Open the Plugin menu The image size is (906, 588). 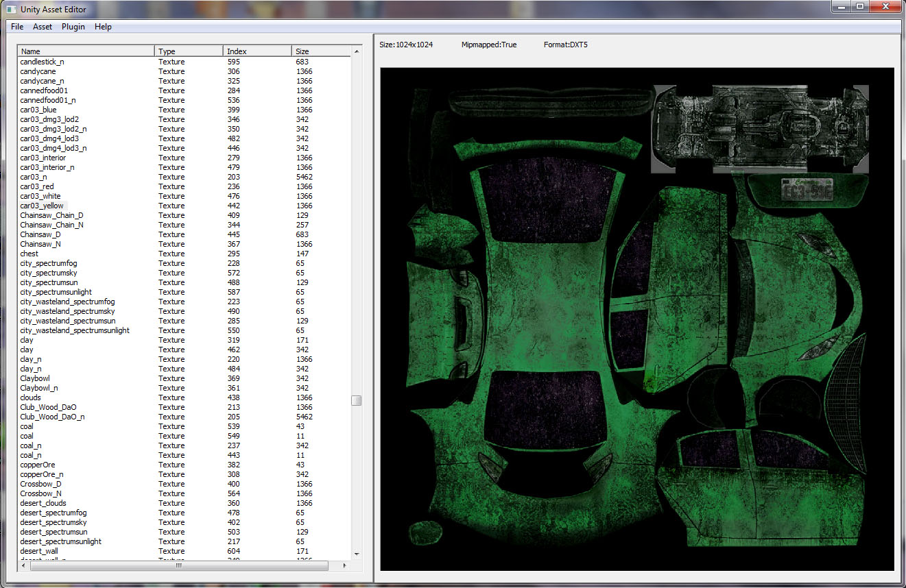[73, 27]
